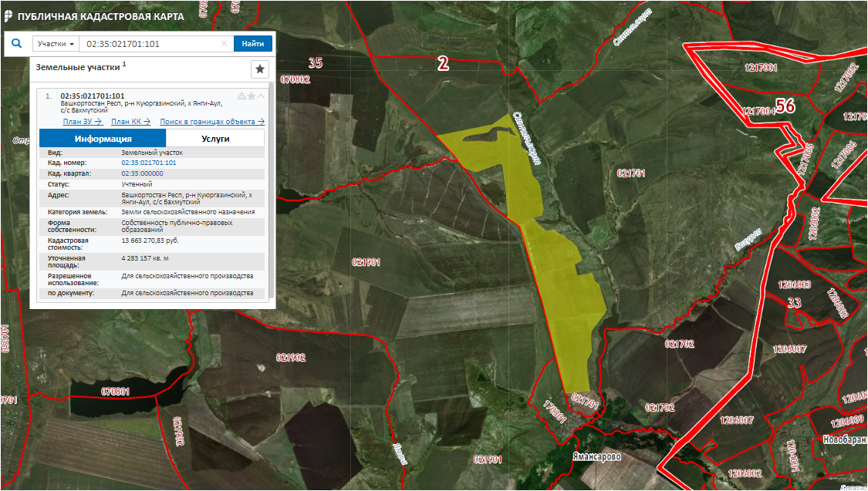Screen dimensions: 868x491
Task: Click the magnifier search icon
Action: point(17,44)
